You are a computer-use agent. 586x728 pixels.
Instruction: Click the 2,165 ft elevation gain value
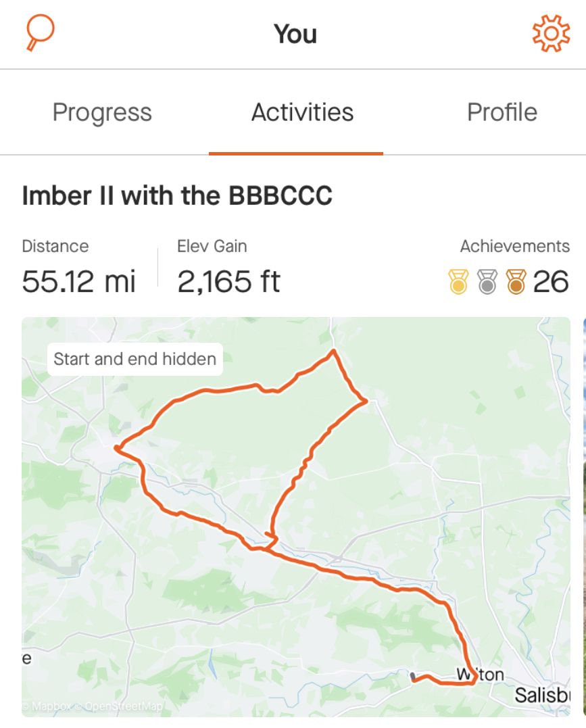click(228, 281)
